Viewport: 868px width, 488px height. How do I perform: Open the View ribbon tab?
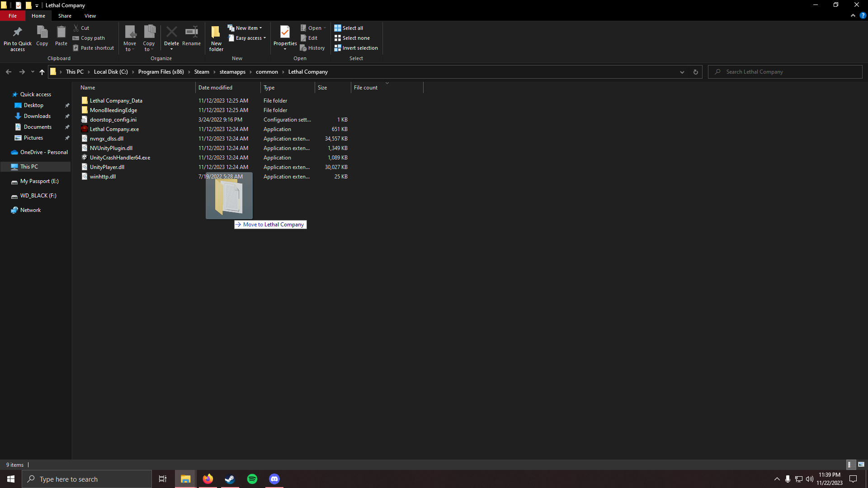tap(90, 16)
